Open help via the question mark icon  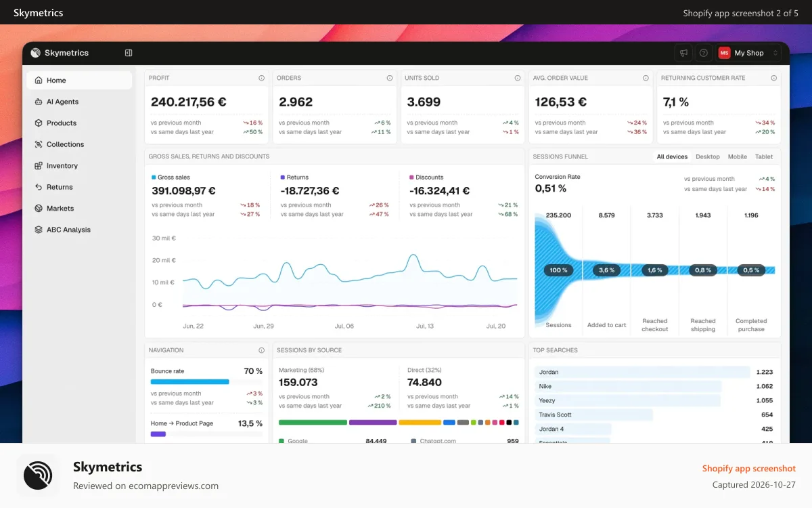click(x=703, y=53)
